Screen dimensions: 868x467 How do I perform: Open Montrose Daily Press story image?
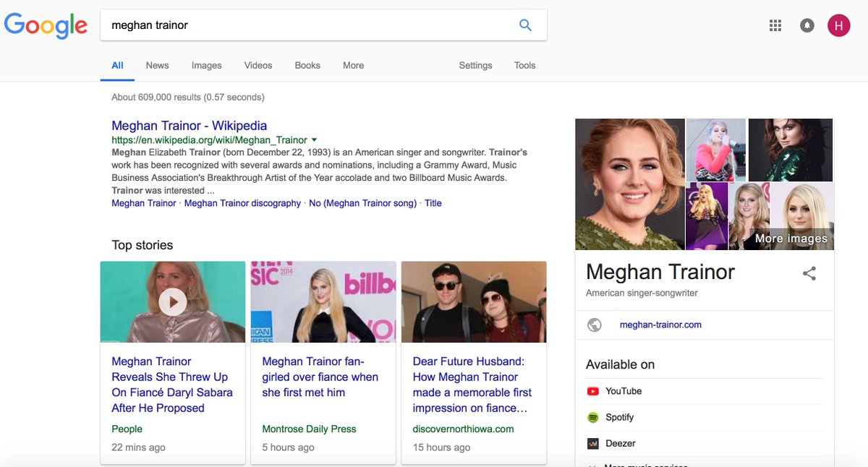323,301
